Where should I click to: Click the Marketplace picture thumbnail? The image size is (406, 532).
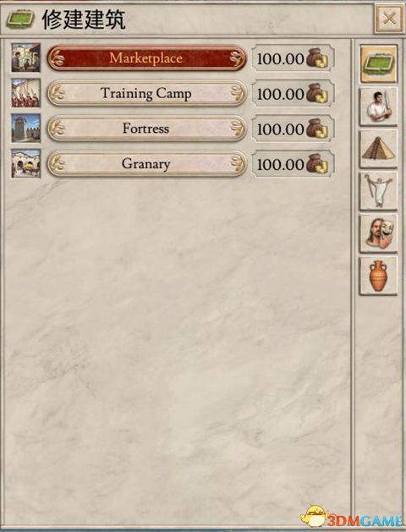(25, 58)
